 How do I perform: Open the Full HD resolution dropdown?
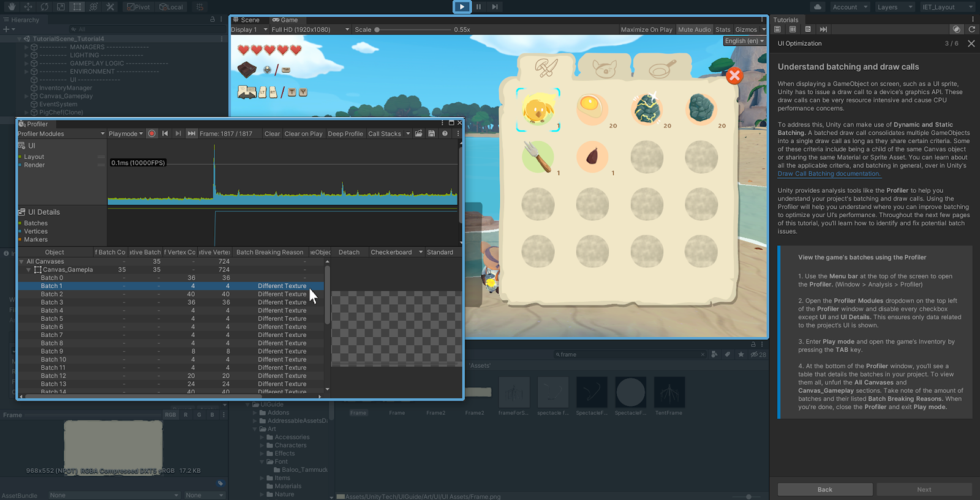(x=310, y=29)
